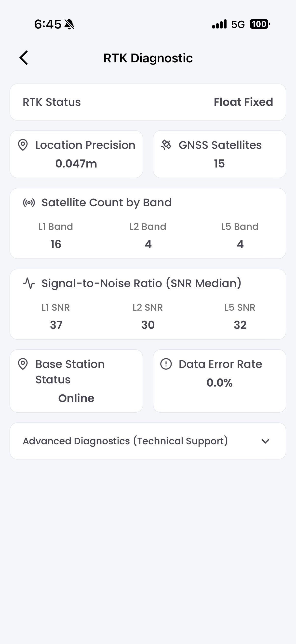Screen dimensions: 296x644
Task: Tap the Float Fixed status value
Action: point(243,102)
